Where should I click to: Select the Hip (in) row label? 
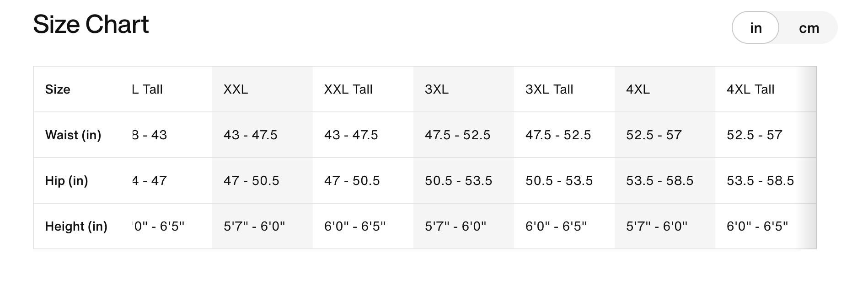66,181
